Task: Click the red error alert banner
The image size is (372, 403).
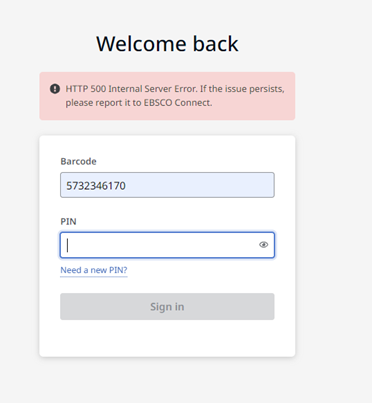Action: (167, 96)
